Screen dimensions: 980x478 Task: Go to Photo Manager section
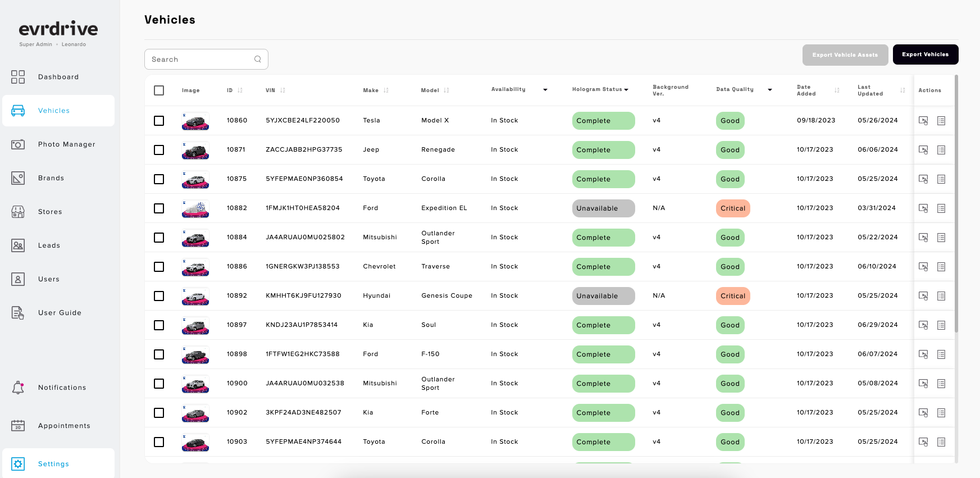point(58,144)
